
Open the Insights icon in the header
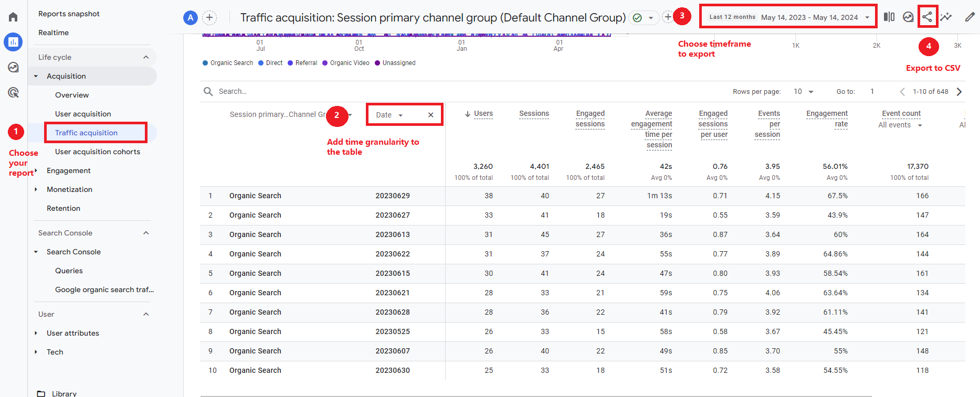coord(908,17)
